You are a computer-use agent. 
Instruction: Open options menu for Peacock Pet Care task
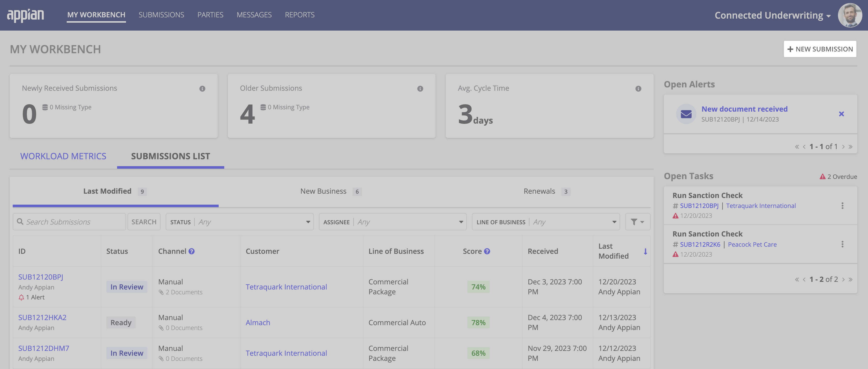click(x=842, y=244)
